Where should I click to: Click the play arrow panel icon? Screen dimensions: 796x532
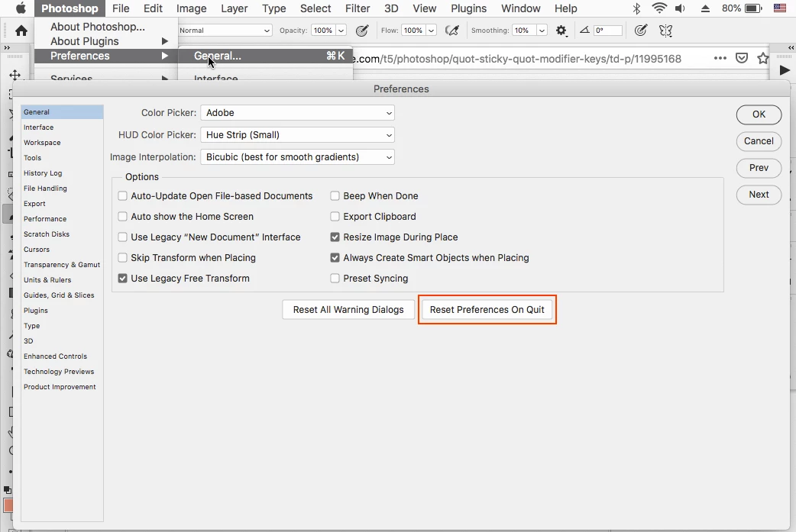tap(785, 70)
